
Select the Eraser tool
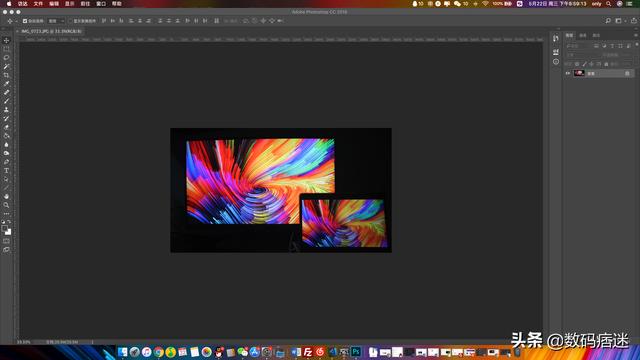click(x=6, y=127)
